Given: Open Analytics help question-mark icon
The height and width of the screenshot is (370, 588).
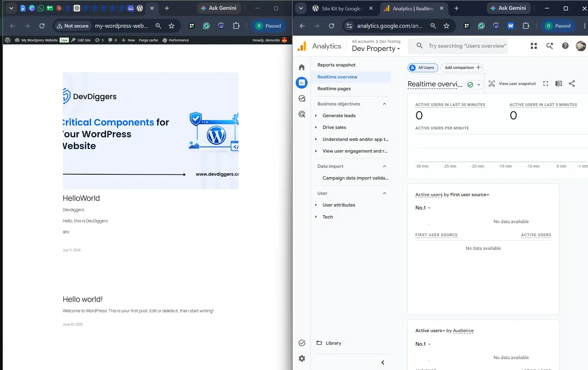Looking at the screenshot, I should (565, 46).
